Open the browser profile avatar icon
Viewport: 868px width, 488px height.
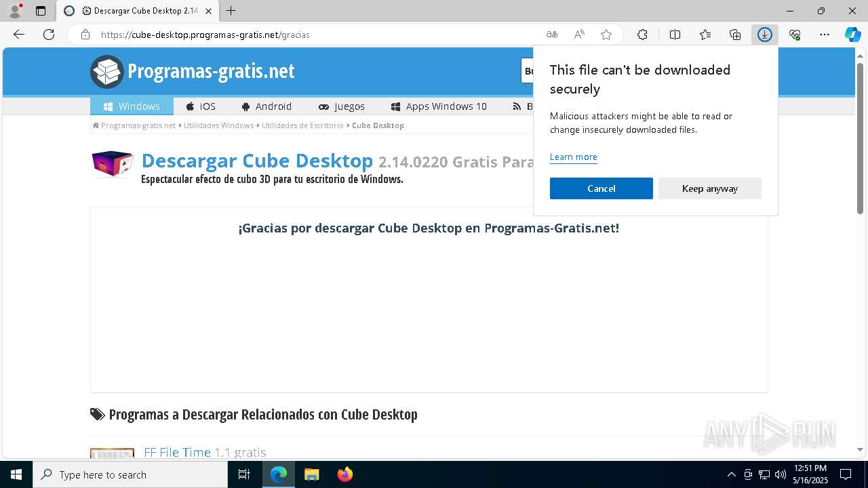(x=15, y=11)
